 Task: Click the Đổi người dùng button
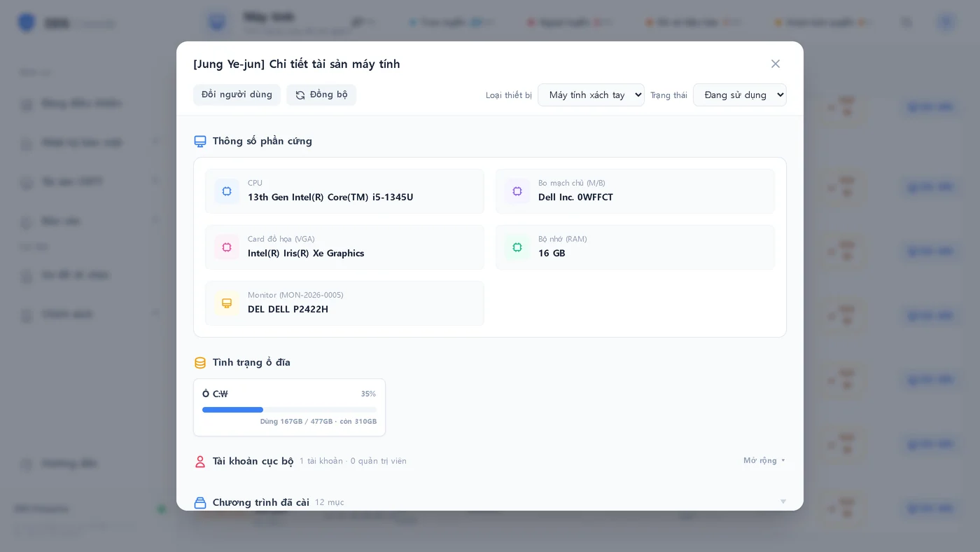(x=237, y=95)
